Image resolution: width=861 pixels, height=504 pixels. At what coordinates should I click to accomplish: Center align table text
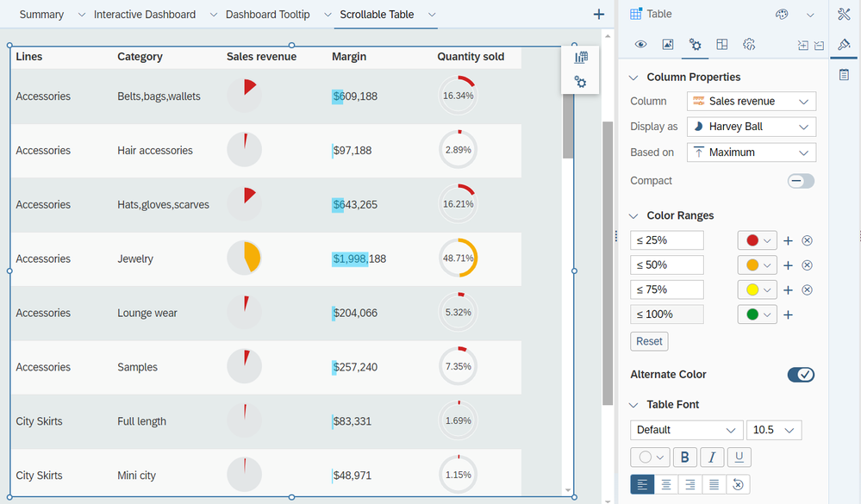666,484
